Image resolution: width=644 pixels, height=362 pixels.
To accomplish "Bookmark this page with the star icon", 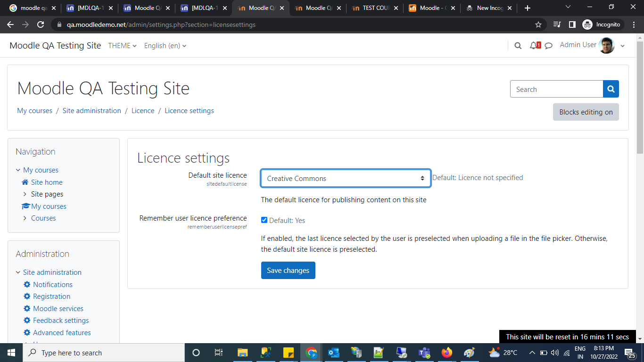I will click(538, 25).
